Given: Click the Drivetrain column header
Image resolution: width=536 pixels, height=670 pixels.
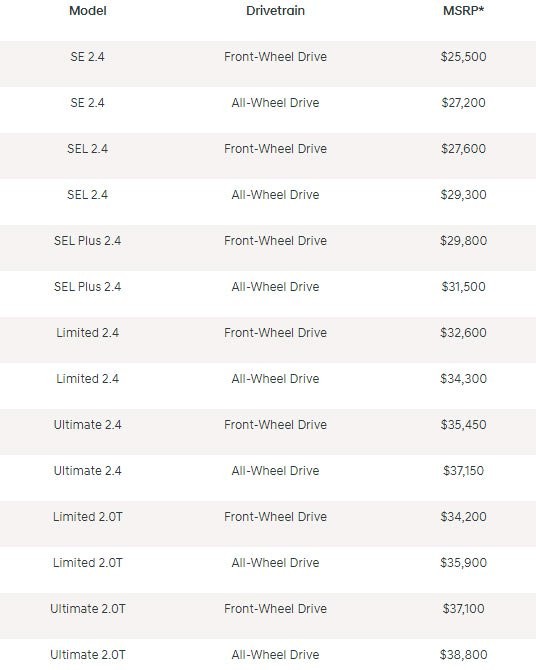Looking at the screenshot, I should pos(275,11).
